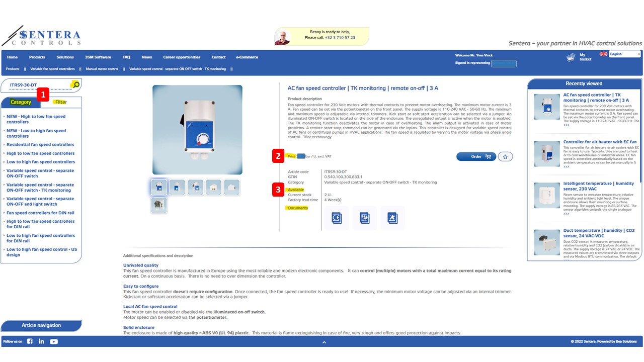Click the search magnifier icon

[x=75, y=84]
